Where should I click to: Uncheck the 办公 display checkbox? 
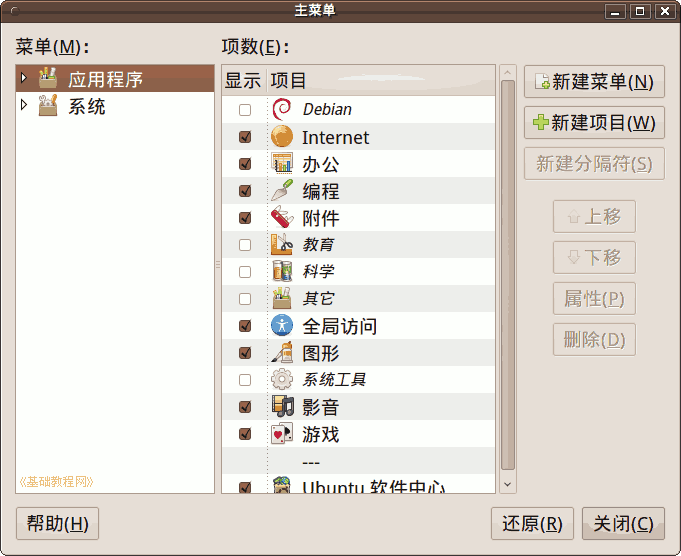click(x=245, y=164)
